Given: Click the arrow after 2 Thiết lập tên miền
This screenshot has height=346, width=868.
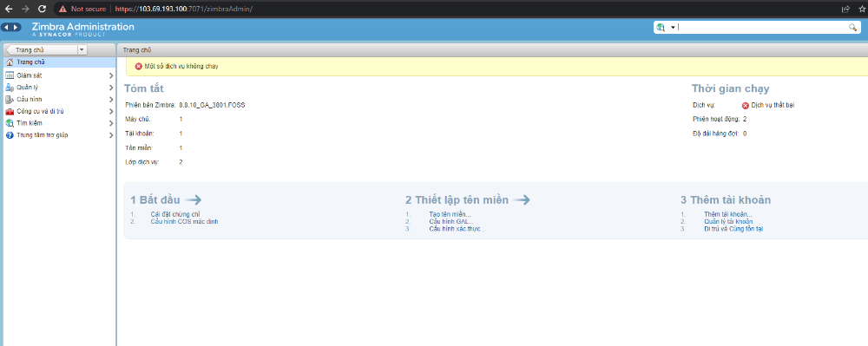Looking at the screenshot, I should point(522,200).
